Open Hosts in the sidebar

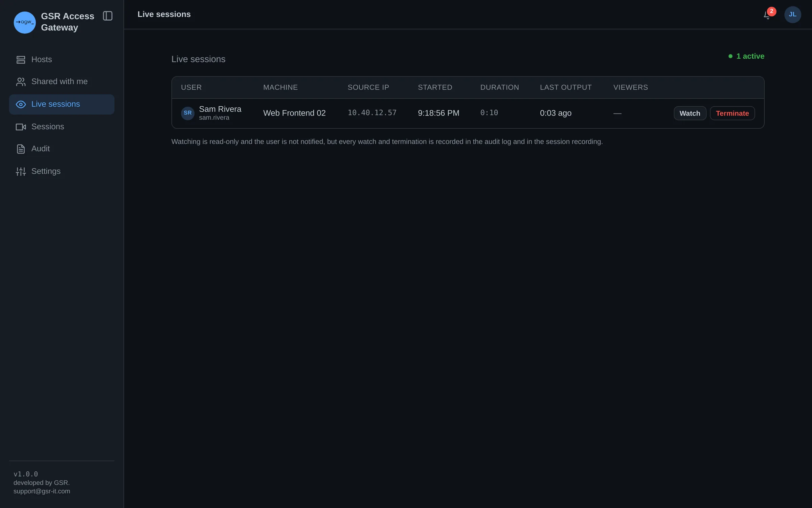click(x=62, y=60)
